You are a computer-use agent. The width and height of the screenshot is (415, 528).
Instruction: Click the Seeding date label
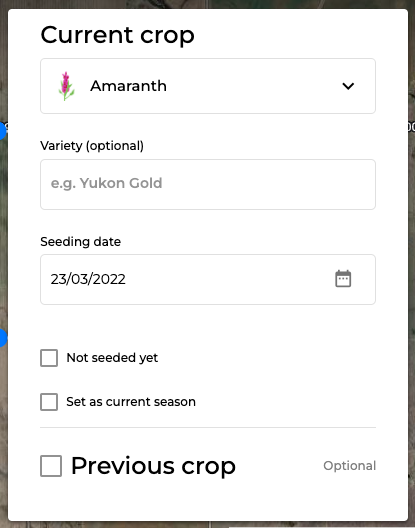tap(81, 242)
